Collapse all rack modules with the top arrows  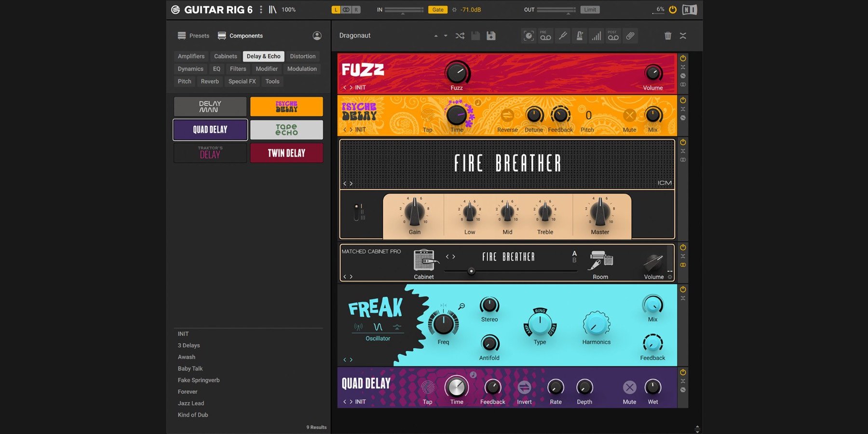(x=683, y=36)
